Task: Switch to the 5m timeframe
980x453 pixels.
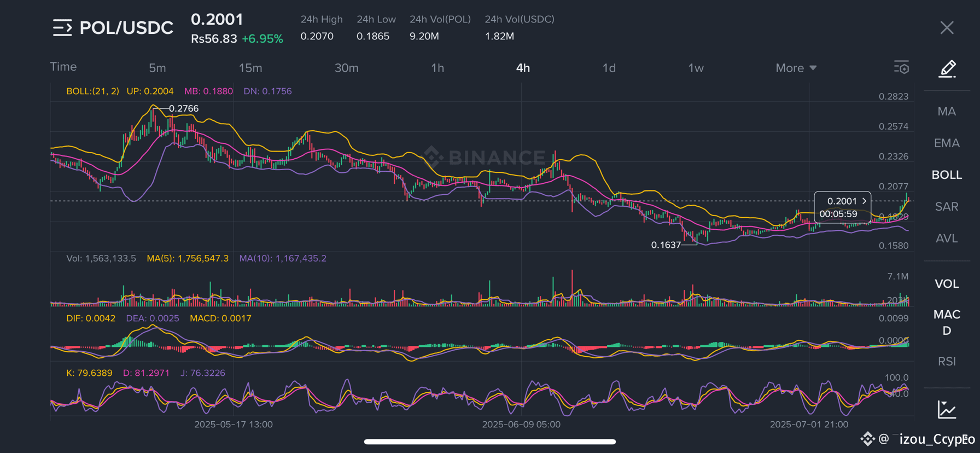Action: click(157, 68)
